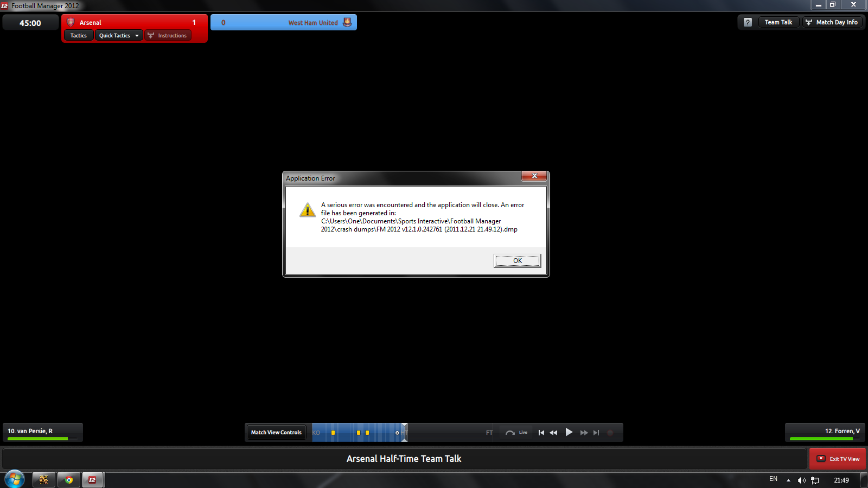Click the Arsenal score of 1
The width and height of the screenshot is (868, 488).
tap(194, 23)
